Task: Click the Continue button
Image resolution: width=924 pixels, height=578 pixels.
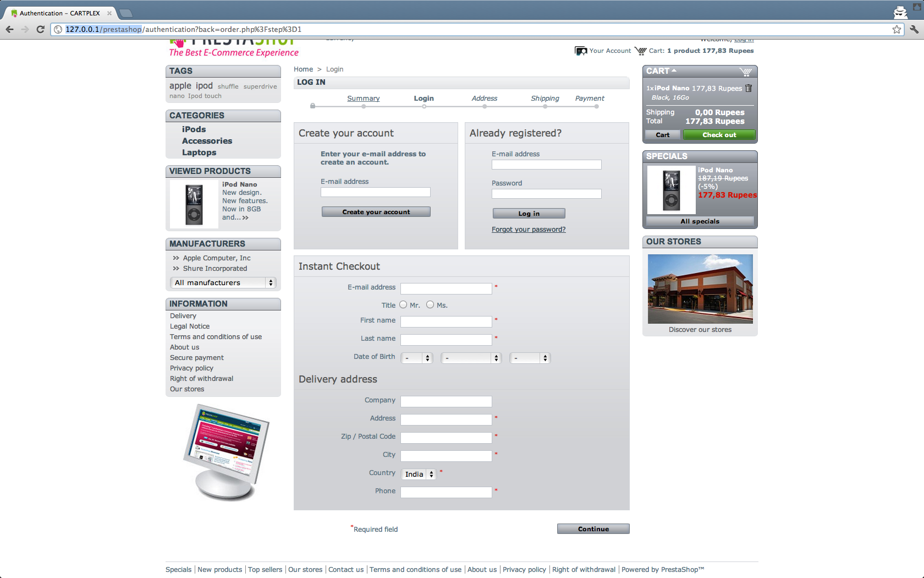Action: pyautogui.click(x=593, y=529)
